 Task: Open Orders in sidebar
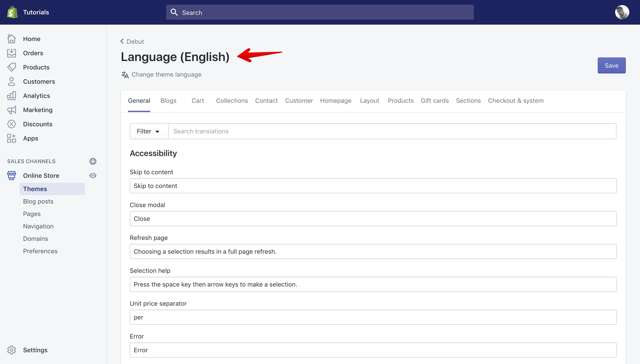click(x=33, y=53)
